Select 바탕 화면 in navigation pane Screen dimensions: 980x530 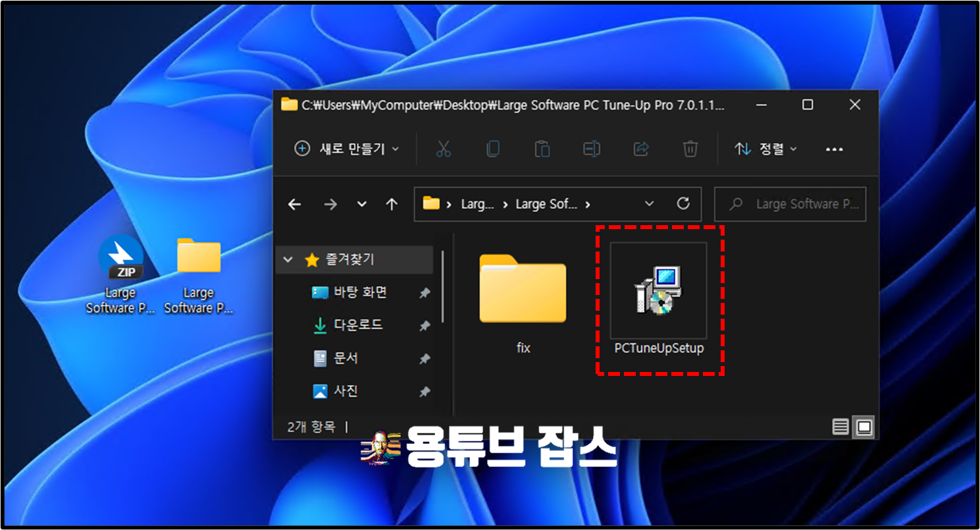(360, 292)
